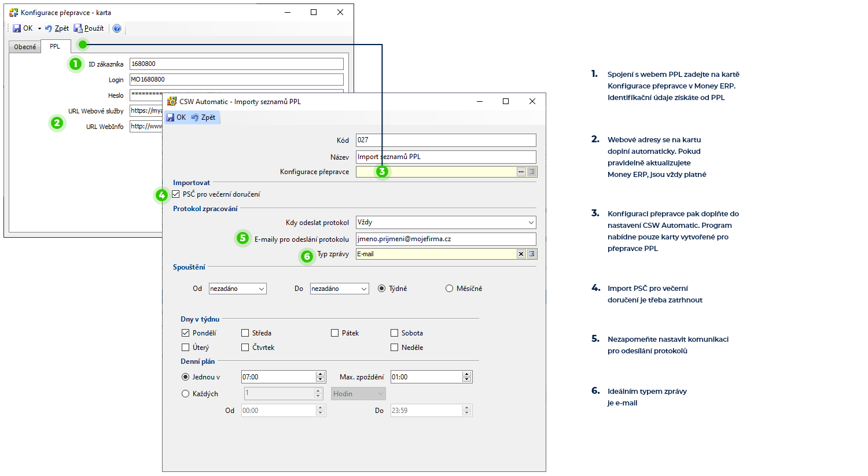Click E-maily pro odeslání protokolu field
Viewport: 868px width, 476px height.
(446, 239)
